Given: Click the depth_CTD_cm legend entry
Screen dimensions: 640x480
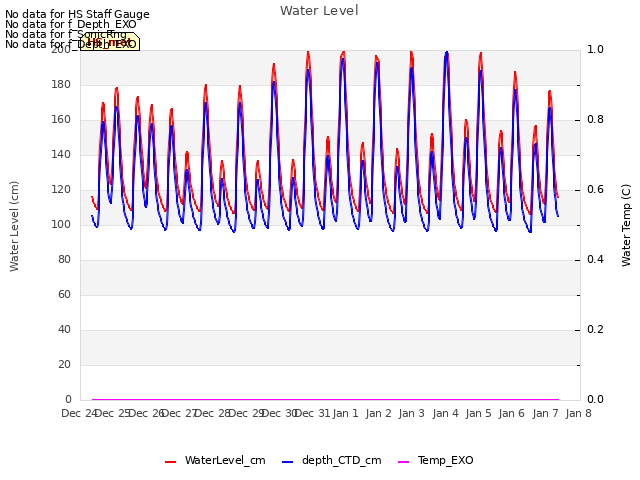Looking at the screenshot, I should pos(331,460).
